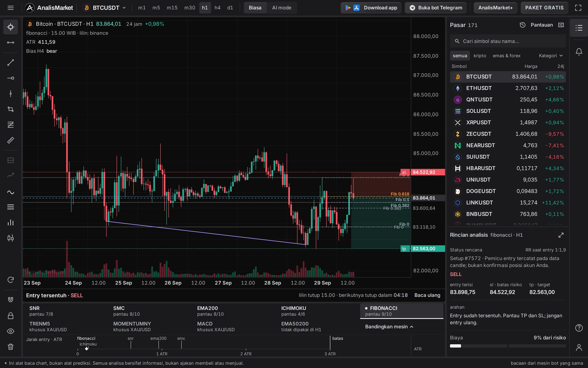Toggle the magnet snap tool
Screen dimensions: 588x368
[10, 299]
